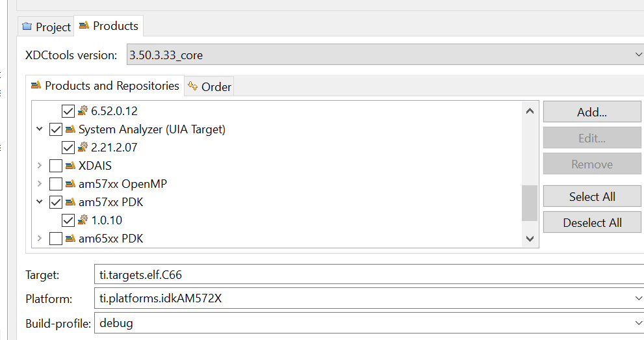Click the 6.52.0.12 version icon
This screenshot has height=340, width=644.
83,111
